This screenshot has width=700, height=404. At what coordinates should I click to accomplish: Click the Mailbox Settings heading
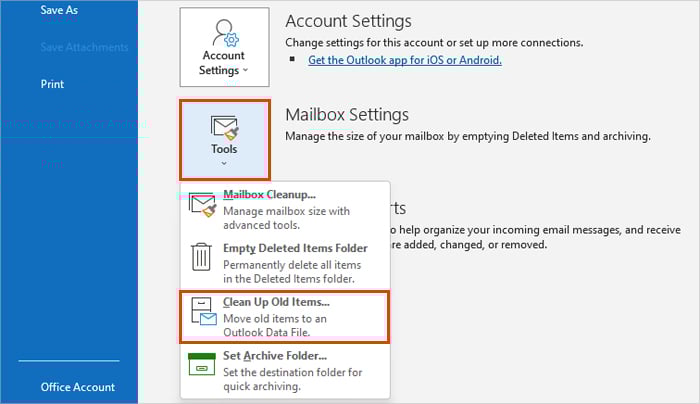click(347, 115)
